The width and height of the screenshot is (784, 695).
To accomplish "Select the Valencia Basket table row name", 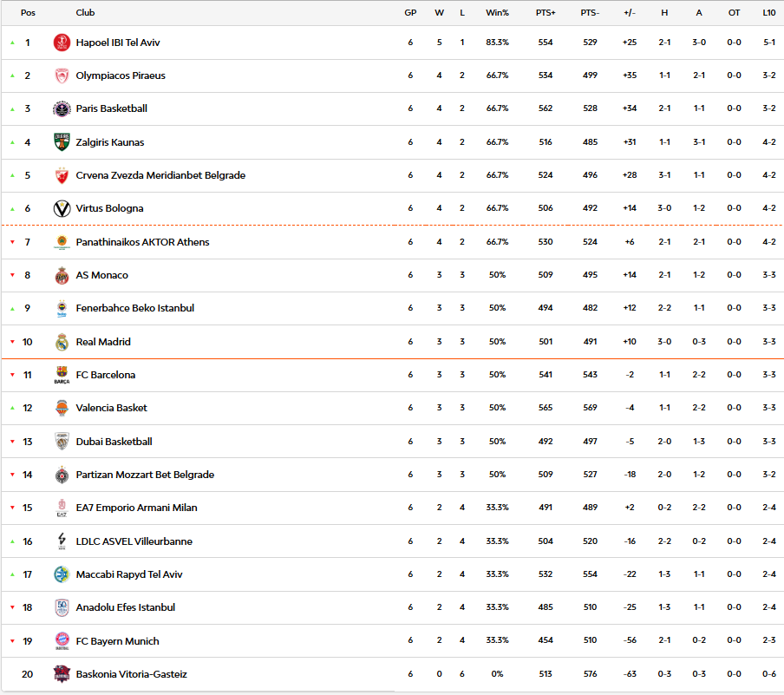I will pyautogui.click(x=111, y=408).
